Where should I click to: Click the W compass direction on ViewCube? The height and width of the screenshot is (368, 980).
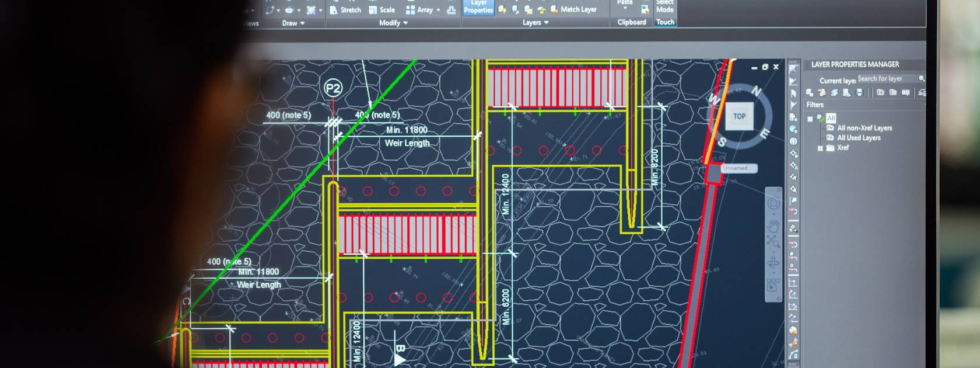[x=713, y=99]
